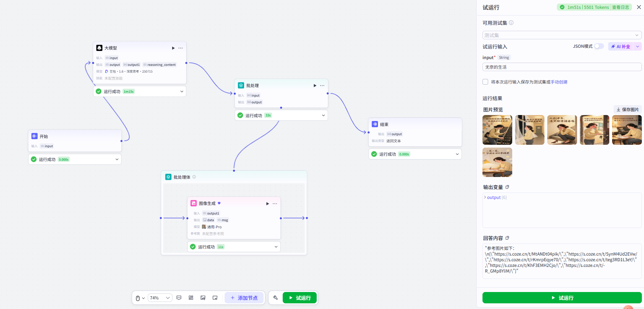This screenshot has height=309, width=644.
Task: Switch mouse interaction mode in bottom toolbar
Action: pyautogui.click(x=140, y=298)
